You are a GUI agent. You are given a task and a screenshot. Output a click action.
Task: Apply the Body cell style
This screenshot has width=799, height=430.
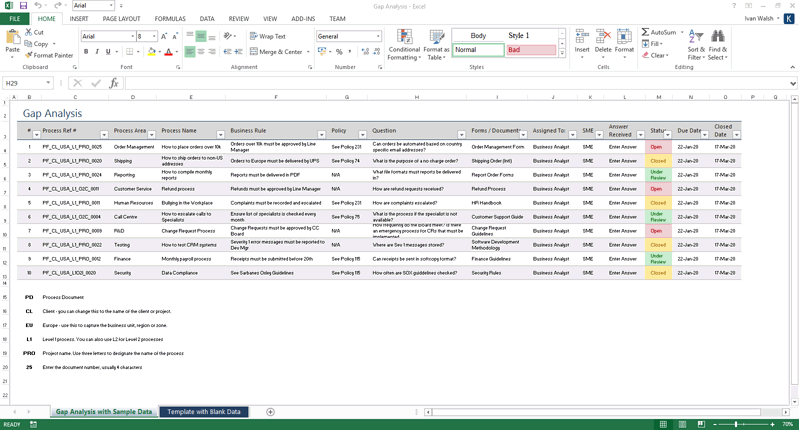click(478, 36)
